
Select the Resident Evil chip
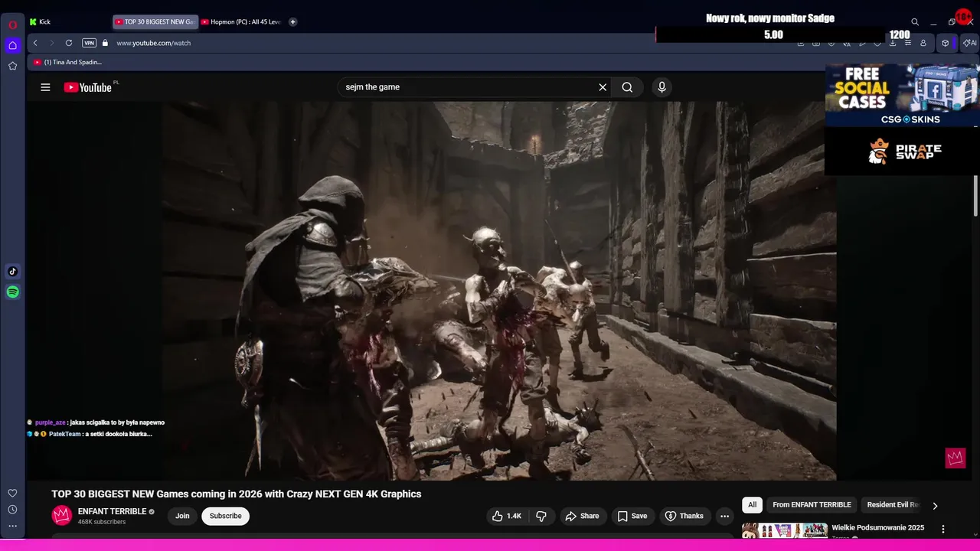point(892,504)
